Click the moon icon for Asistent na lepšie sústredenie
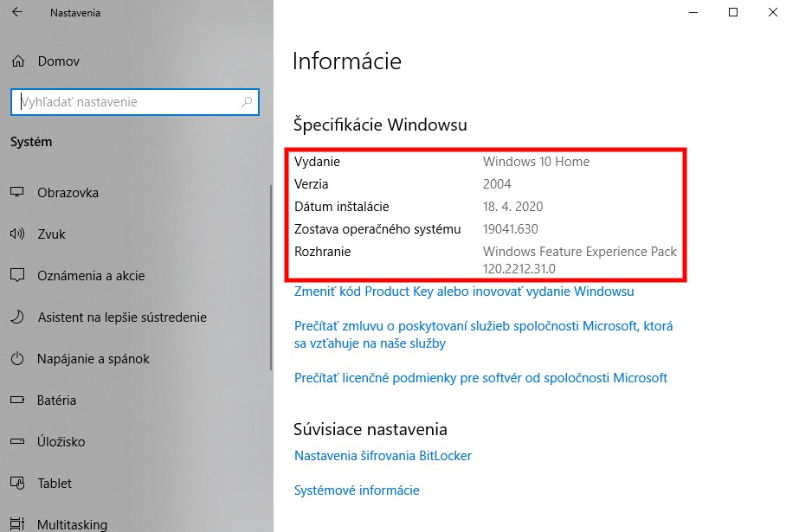The width and height of the screenshot is (786, 532). coord(17,317)
